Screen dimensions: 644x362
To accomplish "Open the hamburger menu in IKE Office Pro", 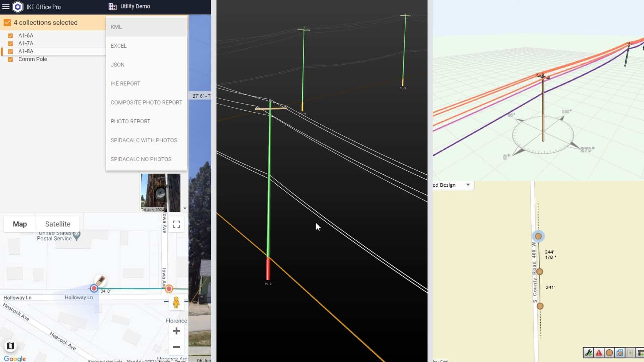I will point(6,6).
